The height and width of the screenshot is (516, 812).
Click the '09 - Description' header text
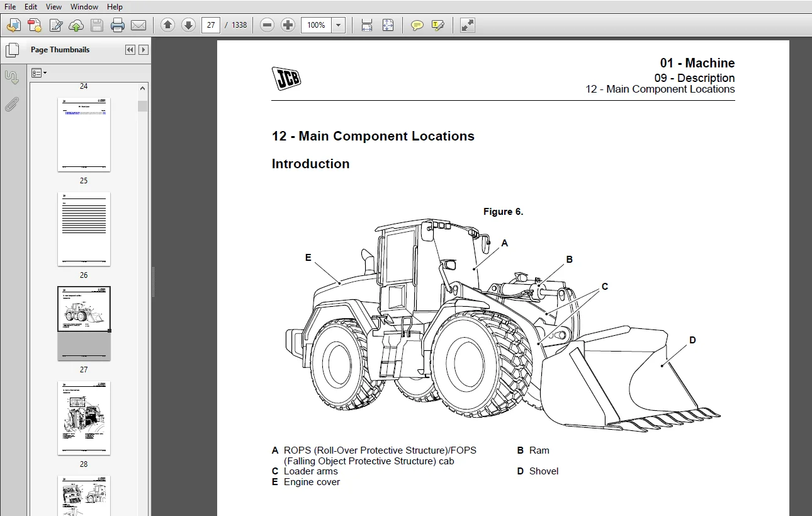click(x=694, y=78)
